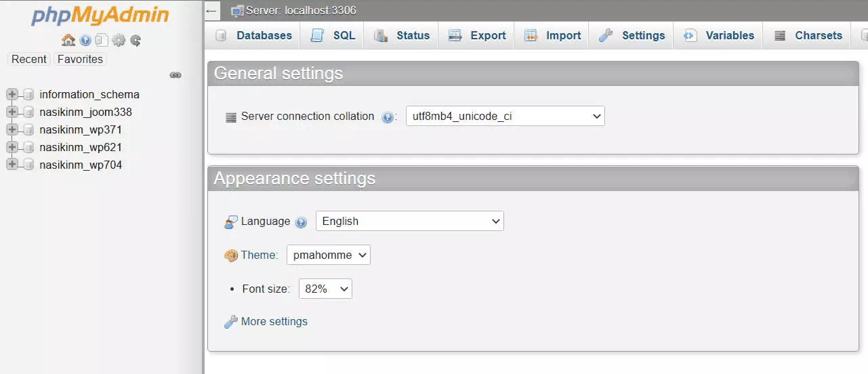The height and width of the screenshot is (374, 868).
Task: Collapse navigation panel arrow button
Action: point(212,11)
